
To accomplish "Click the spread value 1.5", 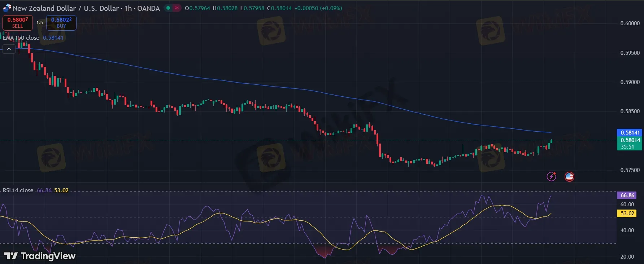I will [40, 23].
